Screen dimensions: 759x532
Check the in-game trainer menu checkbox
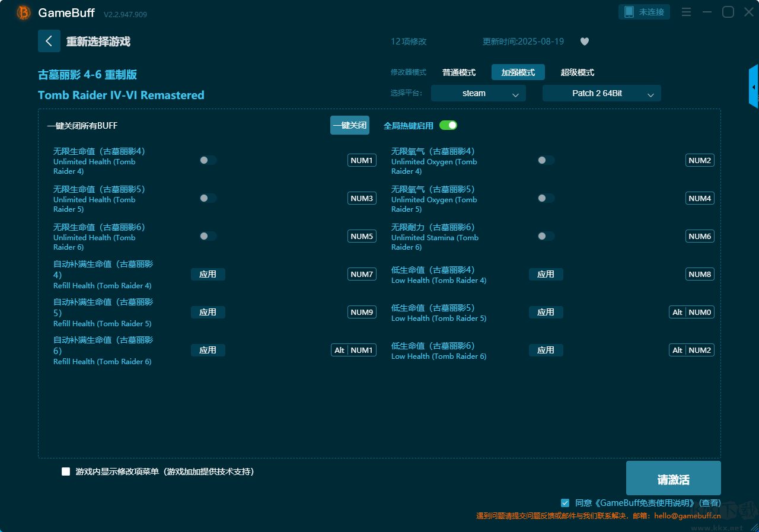click(x=66, y=472)
